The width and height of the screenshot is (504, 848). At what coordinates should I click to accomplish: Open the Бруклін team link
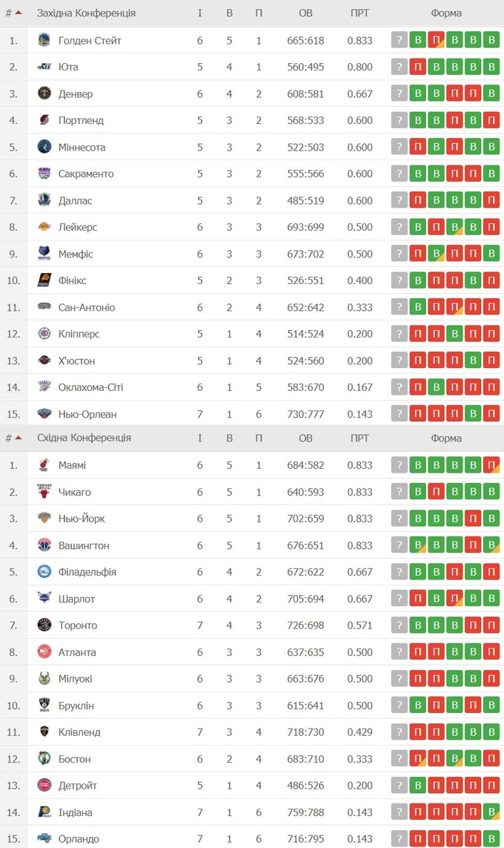tap(76, 706)
